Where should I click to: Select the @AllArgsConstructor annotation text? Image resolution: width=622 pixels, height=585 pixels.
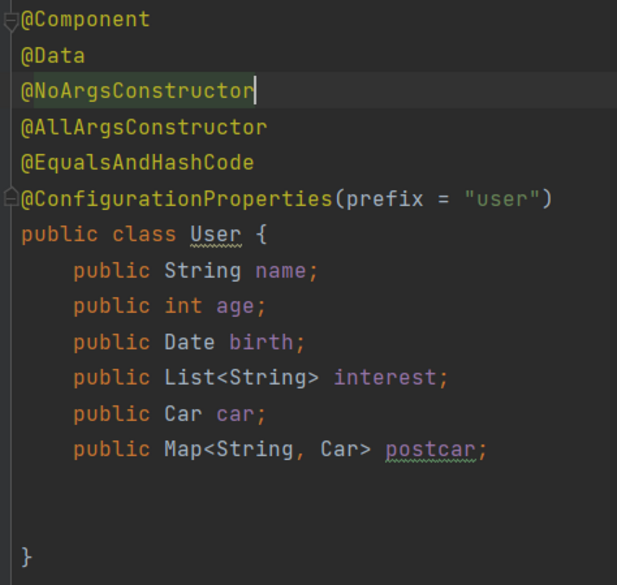tap(143, 127)
